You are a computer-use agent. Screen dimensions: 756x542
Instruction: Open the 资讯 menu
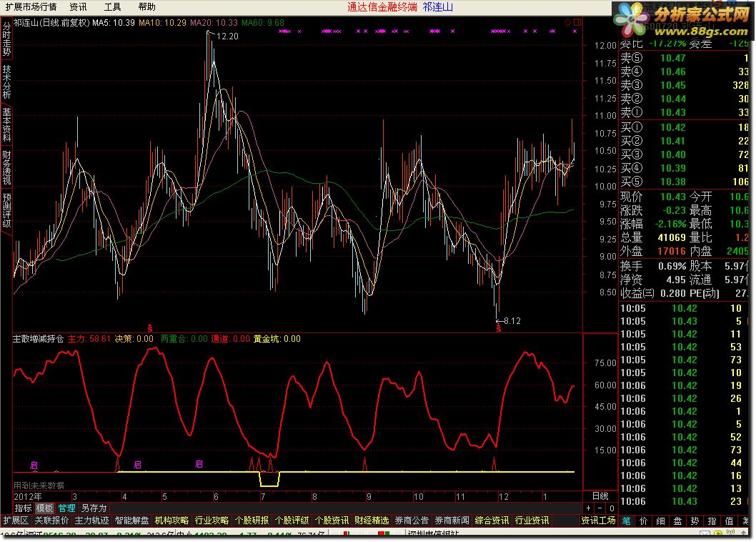[x=78, y=6]
